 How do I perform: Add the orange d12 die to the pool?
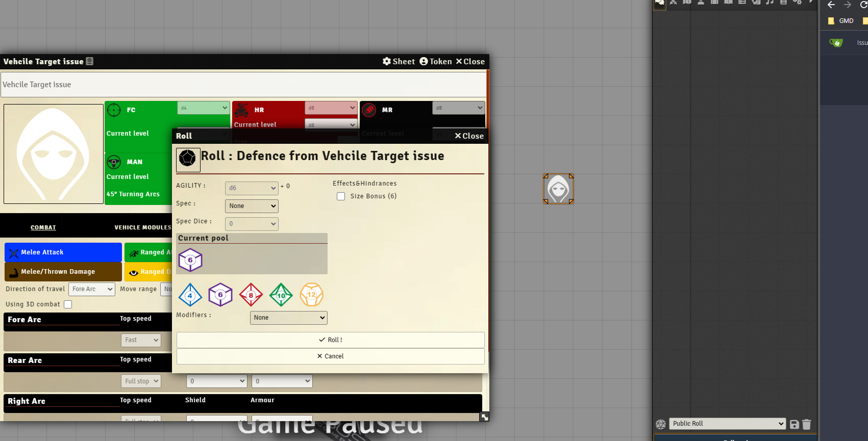coord(311,295)
